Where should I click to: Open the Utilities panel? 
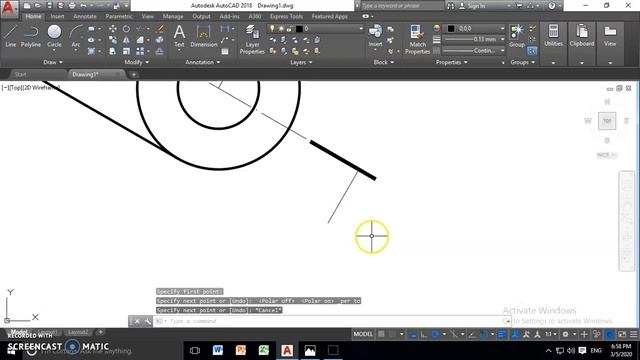point(553,36)
